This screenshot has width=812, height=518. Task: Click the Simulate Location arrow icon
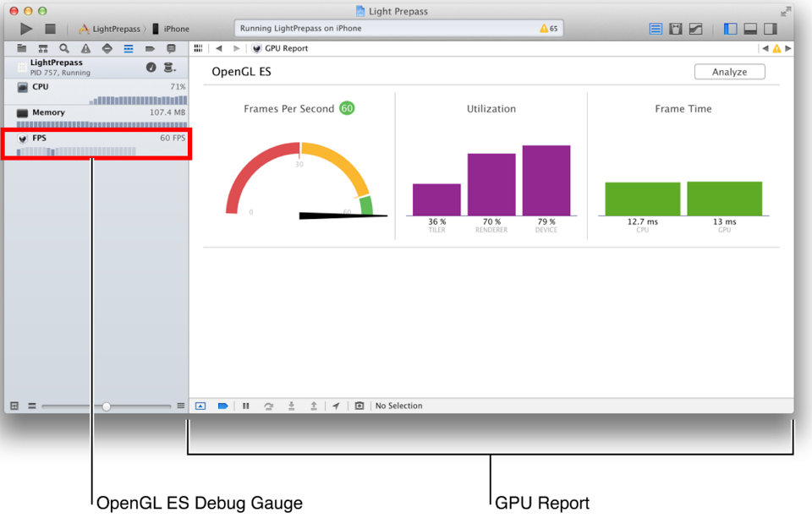point(336,406)
